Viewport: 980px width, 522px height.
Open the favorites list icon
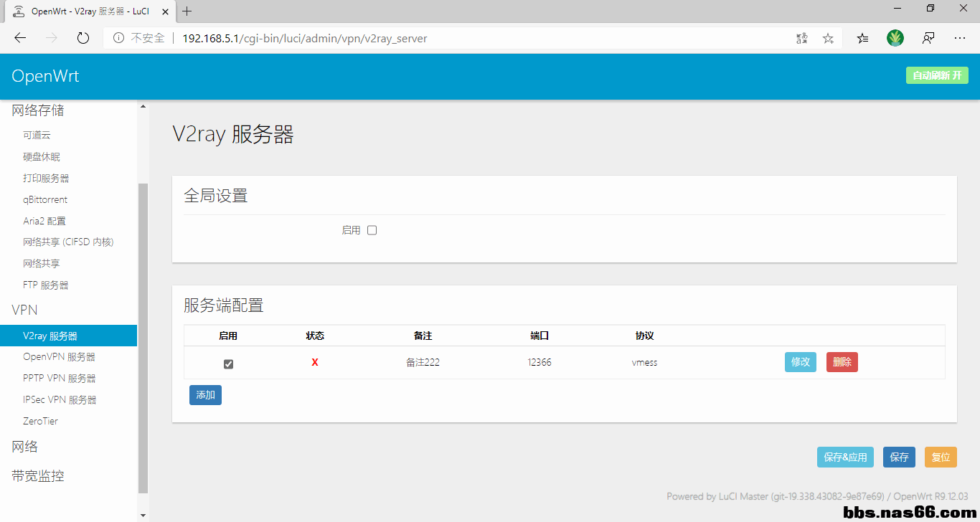click(x=862, y=38)
